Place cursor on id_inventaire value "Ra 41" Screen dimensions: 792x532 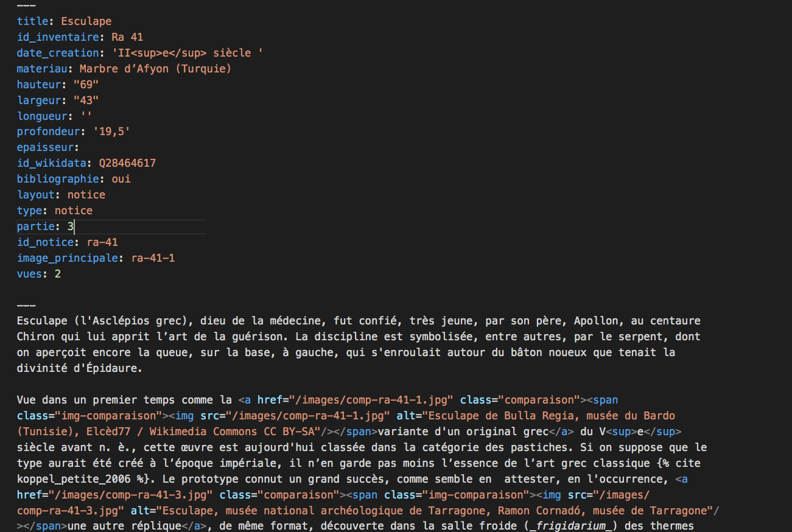[127, 37]
